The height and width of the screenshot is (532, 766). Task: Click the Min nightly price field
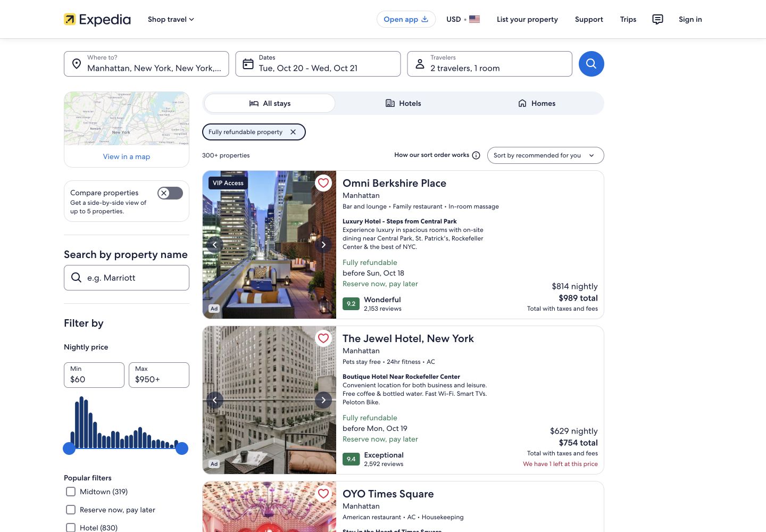pyautogui.click(x=94, y=375)
